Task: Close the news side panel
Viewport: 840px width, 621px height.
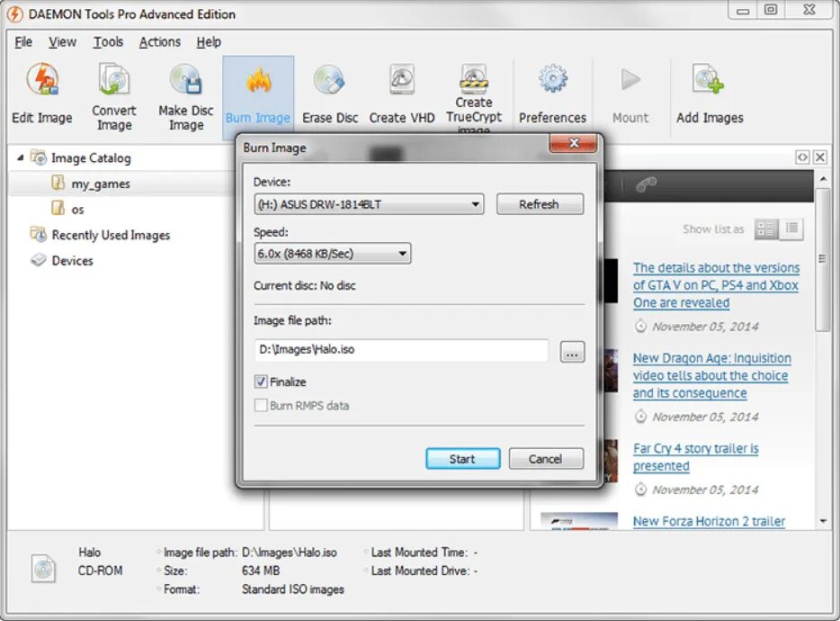Action: click(819, 157)
